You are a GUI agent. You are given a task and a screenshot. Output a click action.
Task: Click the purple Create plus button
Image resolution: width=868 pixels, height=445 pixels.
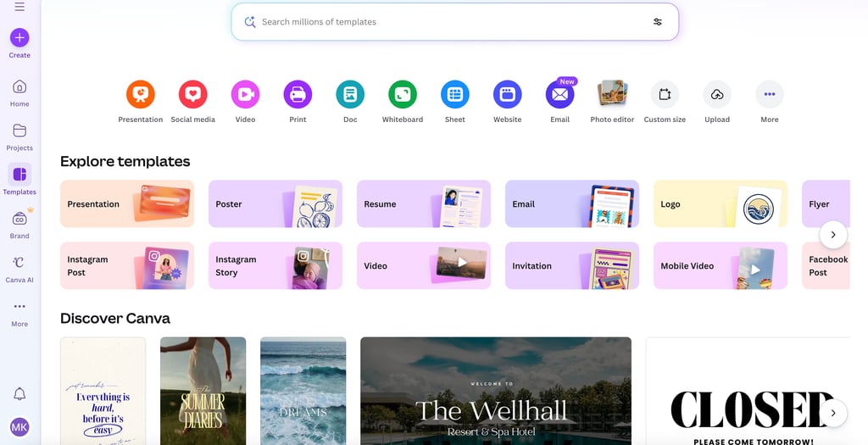19,37
